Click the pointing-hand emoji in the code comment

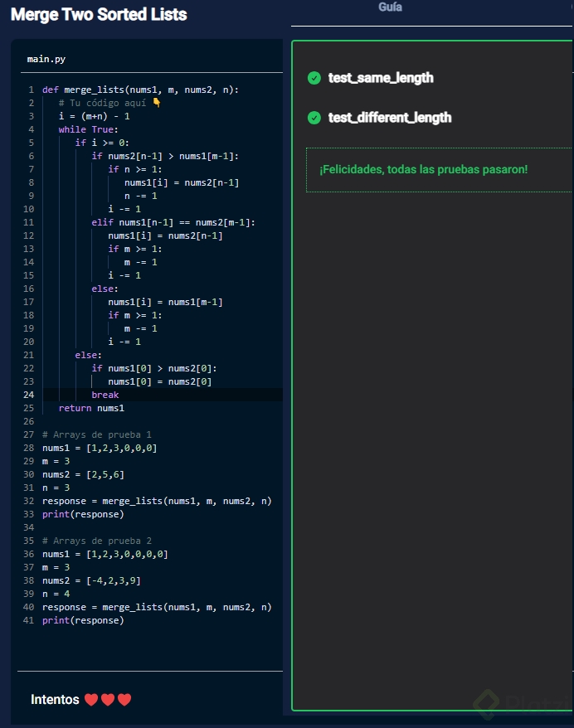pyautogui.click(x=157, y=103)
